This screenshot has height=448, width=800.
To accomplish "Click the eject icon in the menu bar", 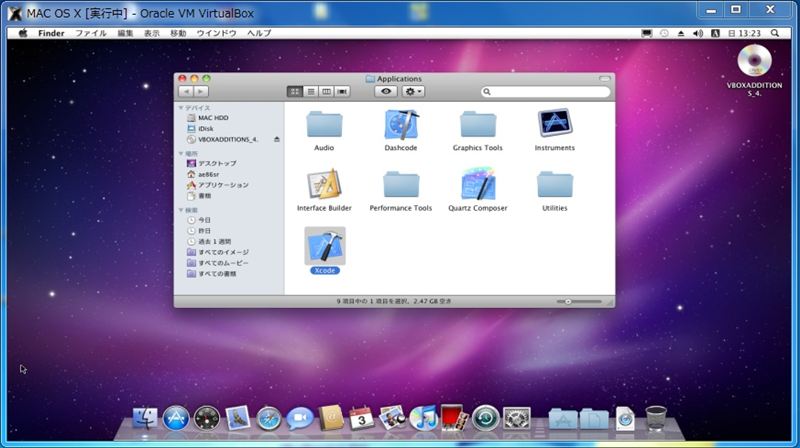I will tap(681, 33).
